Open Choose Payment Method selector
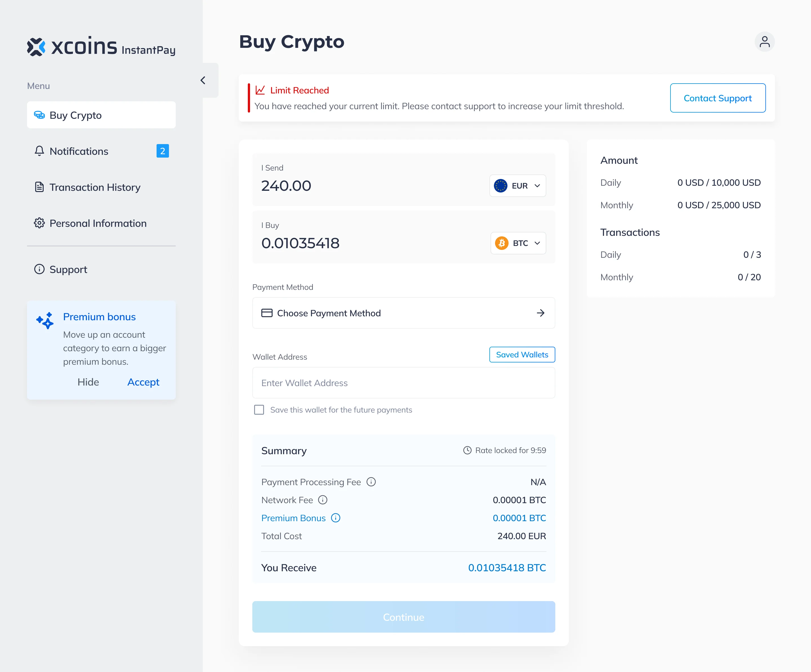 point(404,313)
